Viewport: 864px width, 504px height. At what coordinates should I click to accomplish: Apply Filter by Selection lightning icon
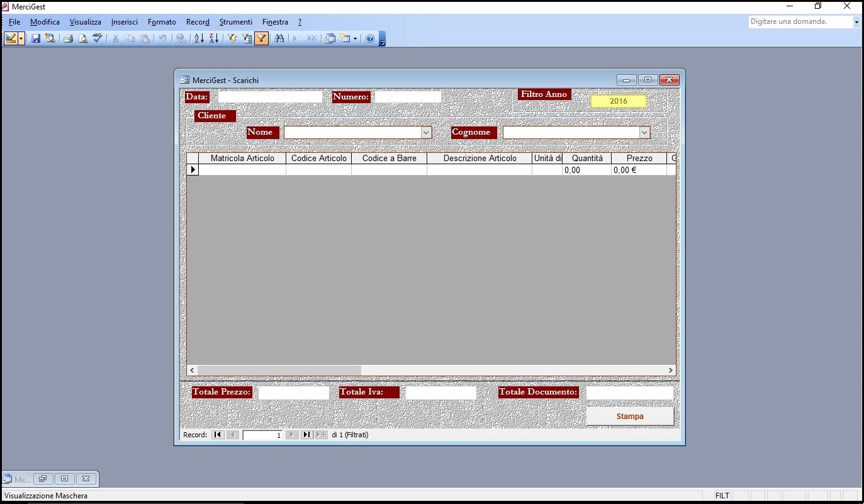(233, 38)
